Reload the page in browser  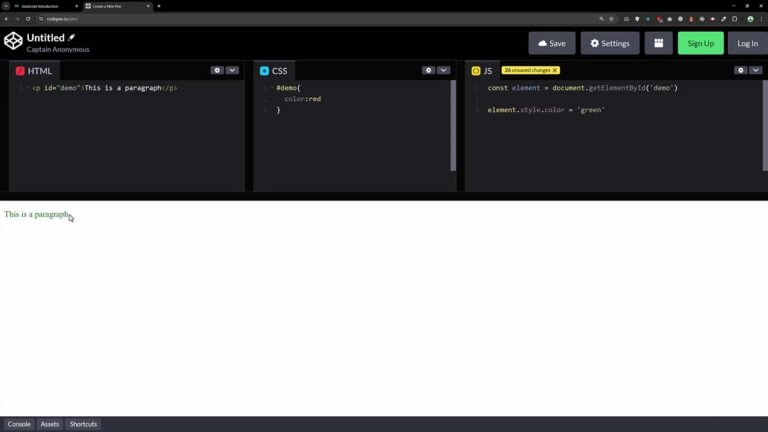(x=27, y=18)
